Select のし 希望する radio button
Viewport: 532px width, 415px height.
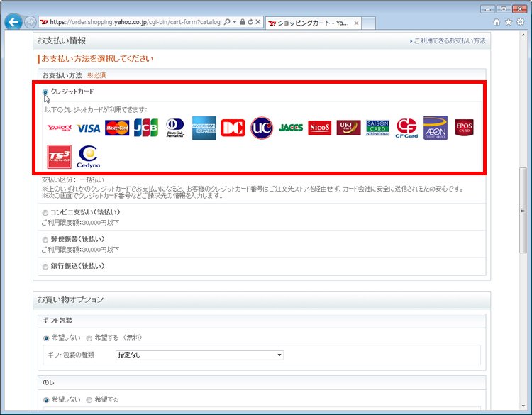tap(89, 399)
